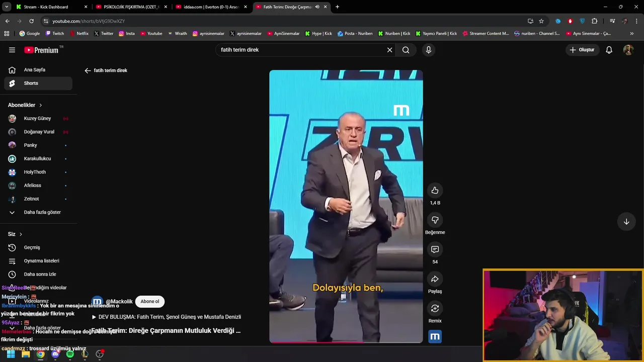Open the Hype | Kick bookmark

coord(318,34)
